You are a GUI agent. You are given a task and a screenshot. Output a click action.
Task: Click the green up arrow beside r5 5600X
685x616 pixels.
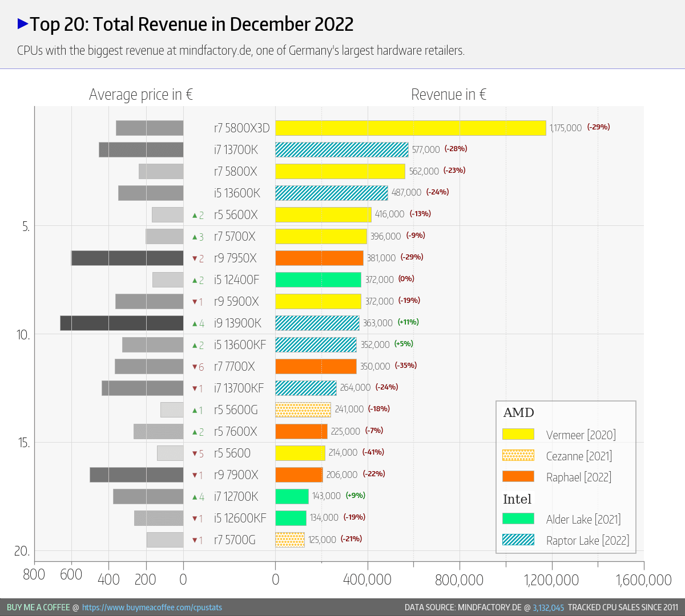(x=195, y=216)
